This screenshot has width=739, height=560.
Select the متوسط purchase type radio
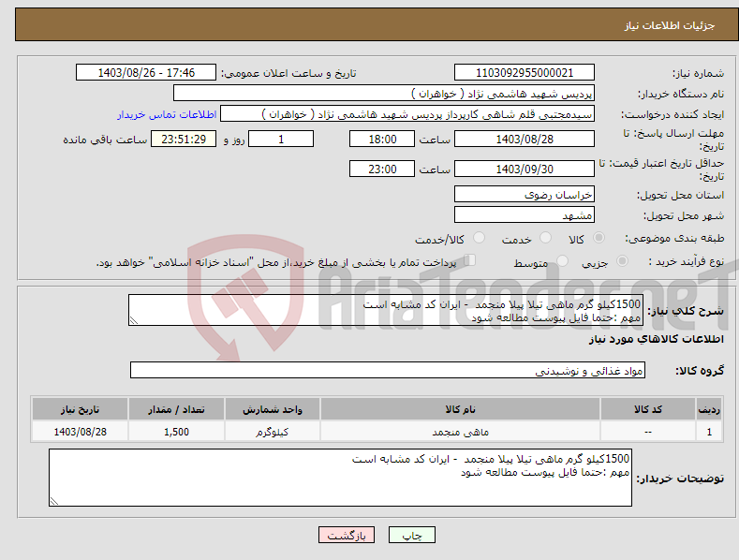click(x=562, y=260)
